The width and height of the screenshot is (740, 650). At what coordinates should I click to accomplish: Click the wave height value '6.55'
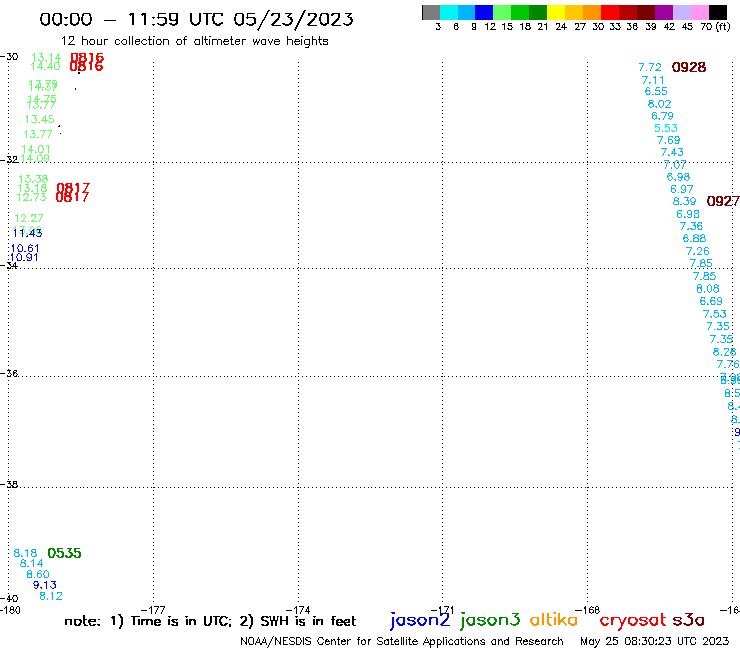click(x=656, y=92)
